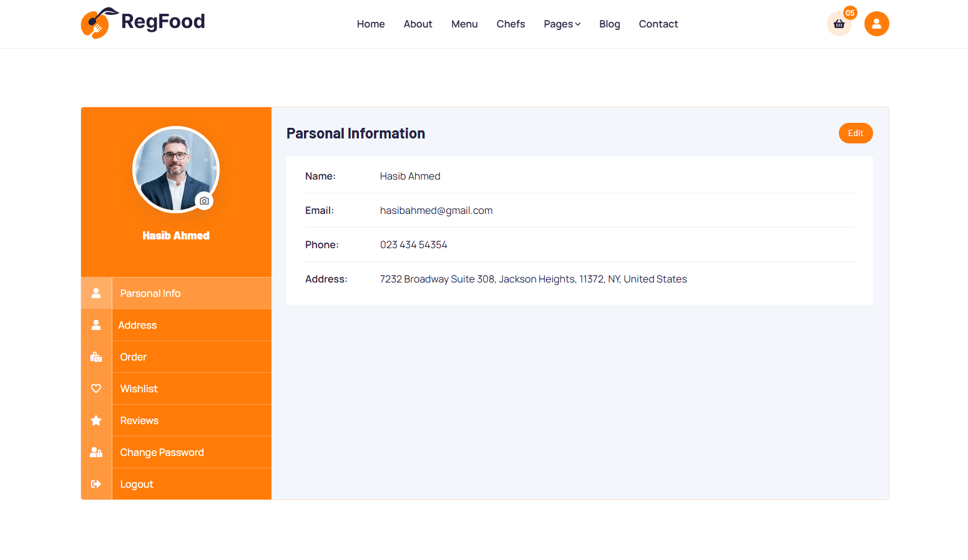The width and height of the screenshot is (968, 560).
Task: Click the Menu navigation link
Action: [x=464, y=24]
